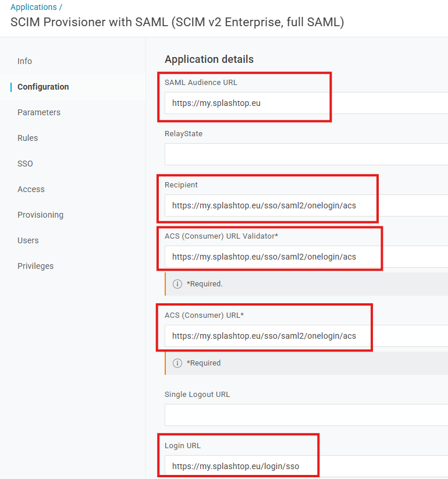Select the Configuration section
Viewport: 448px width, 479px height.
[43, 87]
